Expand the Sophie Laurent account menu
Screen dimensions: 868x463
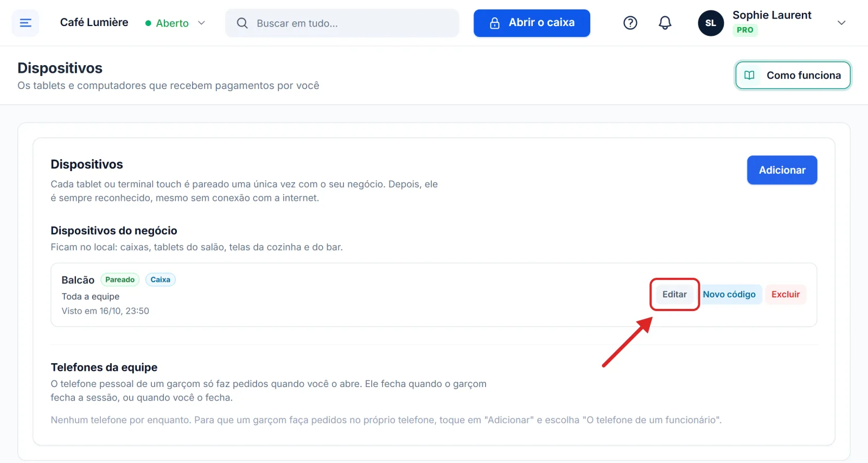(x=841, y=23)
